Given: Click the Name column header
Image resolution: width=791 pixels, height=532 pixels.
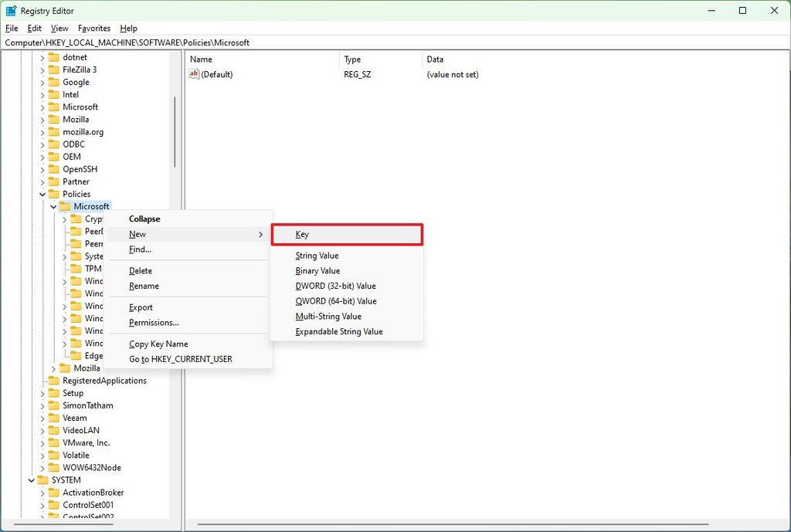Looking at the screenshot, I should pos(264,59).
